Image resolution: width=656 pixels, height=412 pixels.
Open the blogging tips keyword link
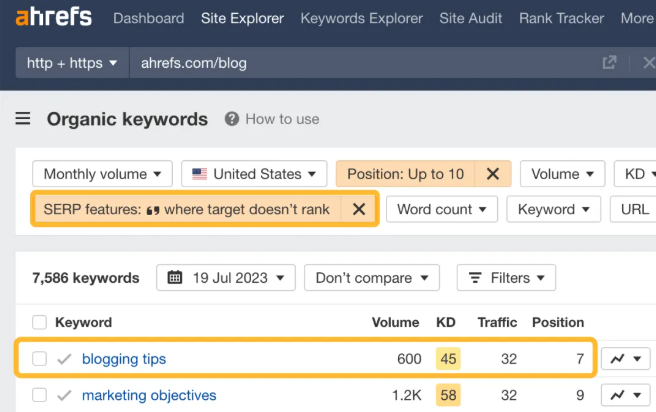pos(124,359)
